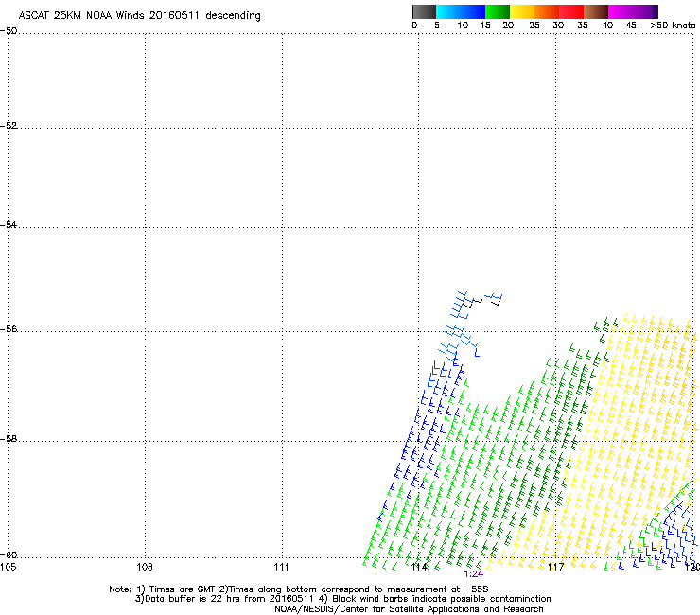Click the '114' longitude axis label
Screen dimensions: 700x615
point(419,567)
